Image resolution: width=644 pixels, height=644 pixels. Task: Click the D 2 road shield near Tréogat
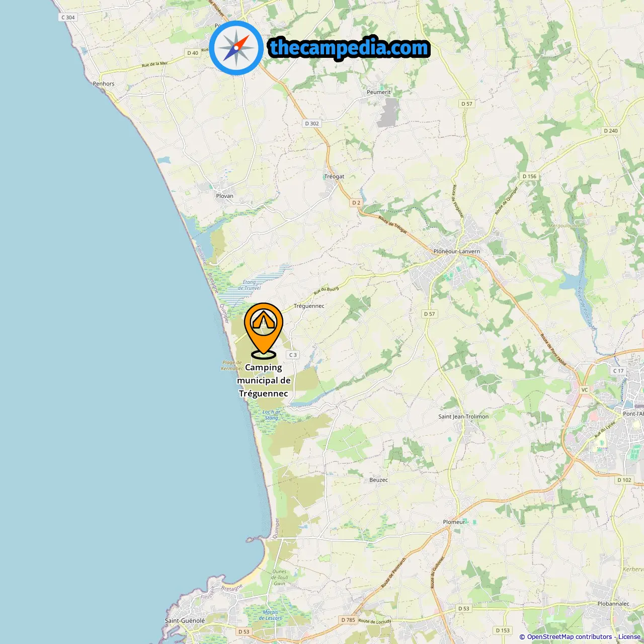point(356,203)
